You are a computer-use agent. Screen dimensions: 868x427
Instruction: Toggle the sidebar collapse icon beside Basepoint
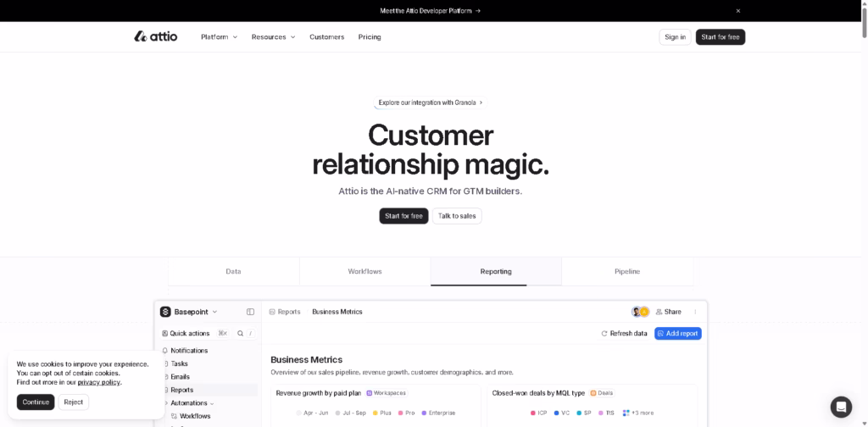coord(250,312)
